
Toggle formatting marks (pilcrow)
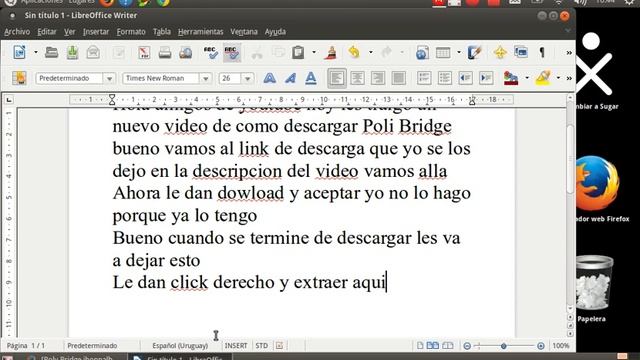542,52
